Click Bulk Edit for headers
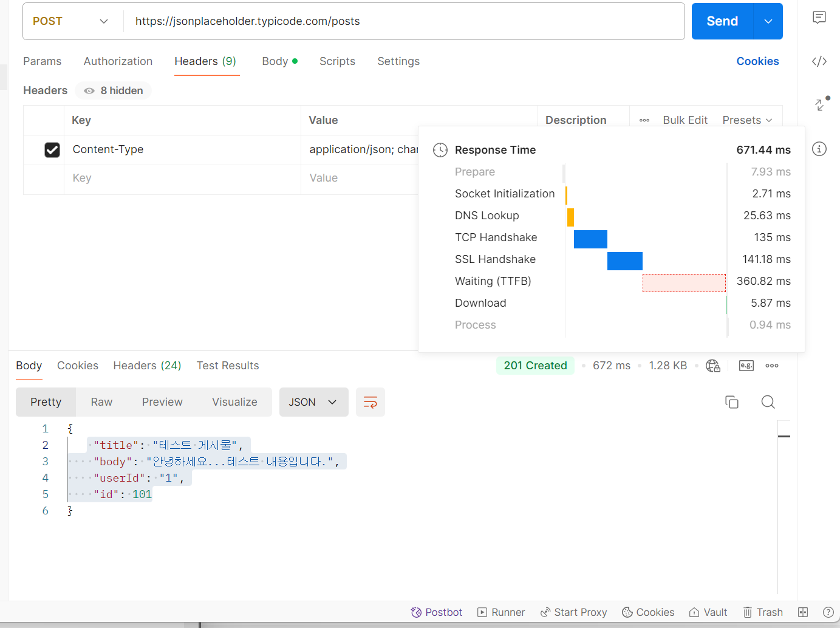Image resolution: width=840 pixels, height=628 pixels. 685,120
